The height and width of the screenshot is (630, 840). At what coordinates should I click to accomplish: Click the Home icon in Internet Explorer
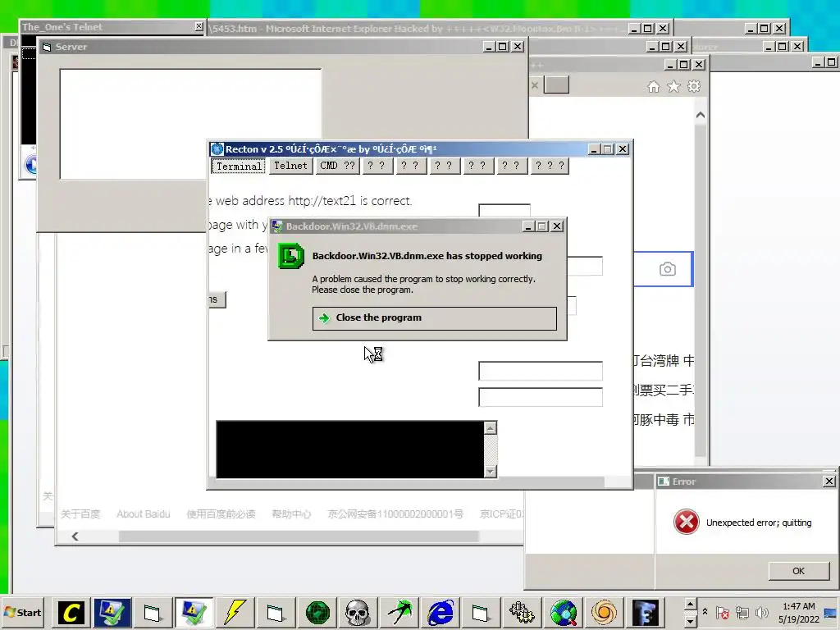point(654,86)
